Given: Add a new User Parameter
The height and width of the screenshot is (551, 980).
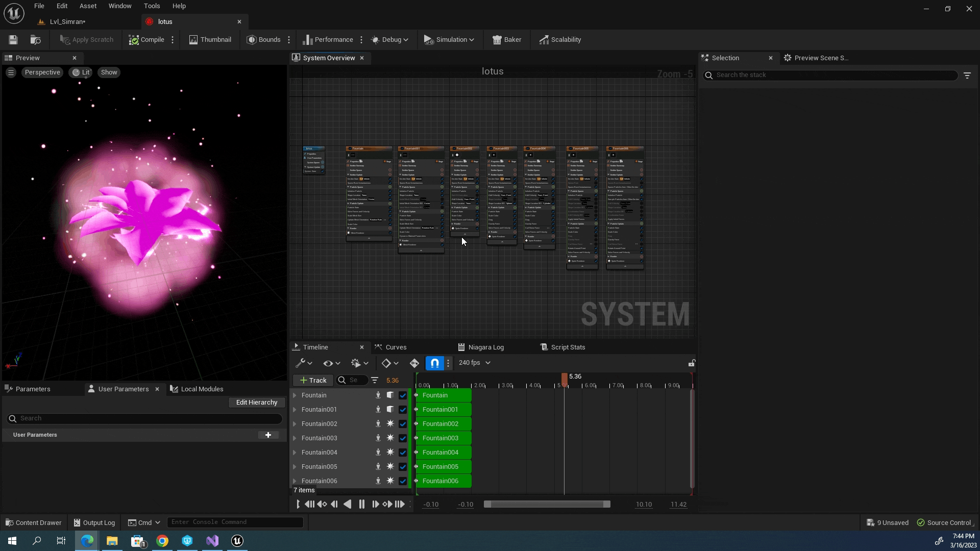Looking at the screenshot, I should (x=268, y=435).
